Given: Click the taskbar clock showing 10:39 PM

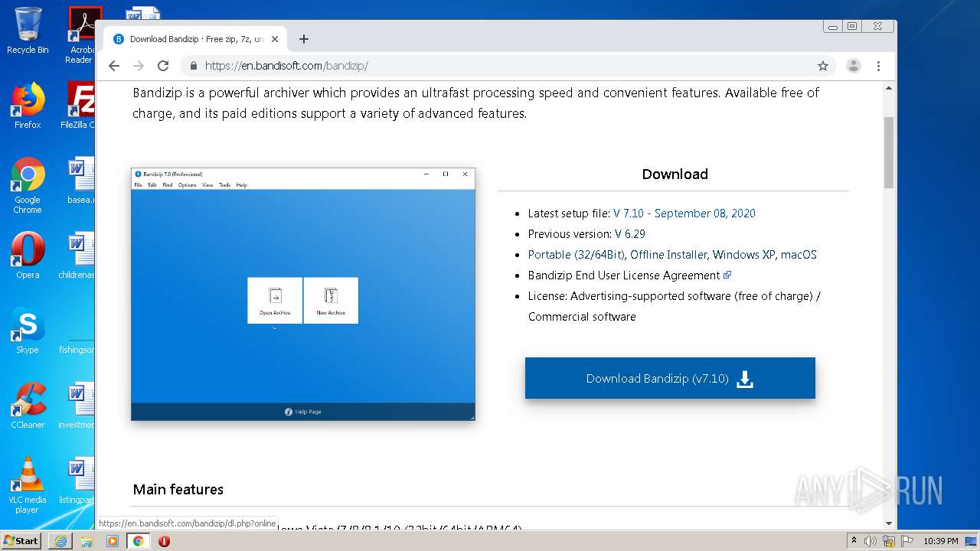Looking at the screenshot, I should [x=940, y=541].
